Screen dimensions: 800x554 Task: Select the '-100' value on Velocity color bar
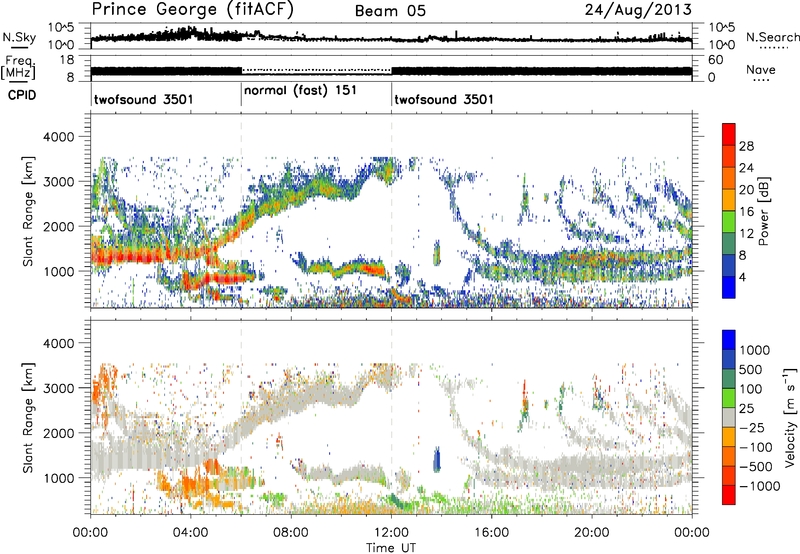pyautogui.click(x=756, y=447)
